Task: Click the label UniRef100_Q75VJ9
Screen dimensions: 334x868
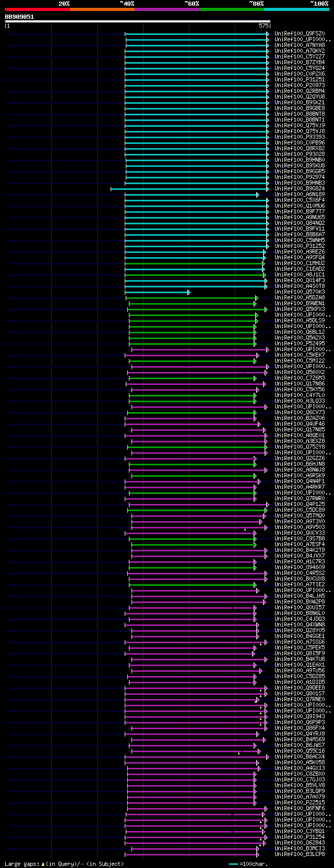Action: pyautogui.click(x=300, y=125)
